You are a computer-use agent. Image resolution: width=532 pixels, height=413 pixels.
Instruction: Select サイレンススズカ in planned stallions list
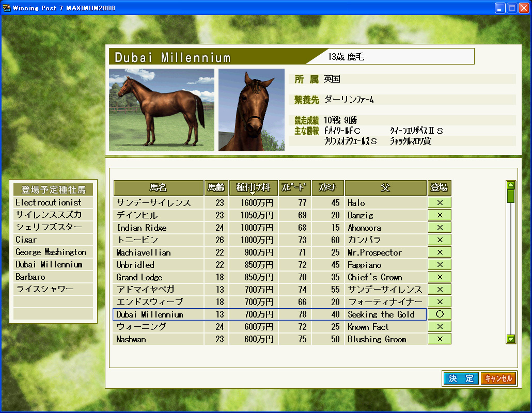(53, 215)
